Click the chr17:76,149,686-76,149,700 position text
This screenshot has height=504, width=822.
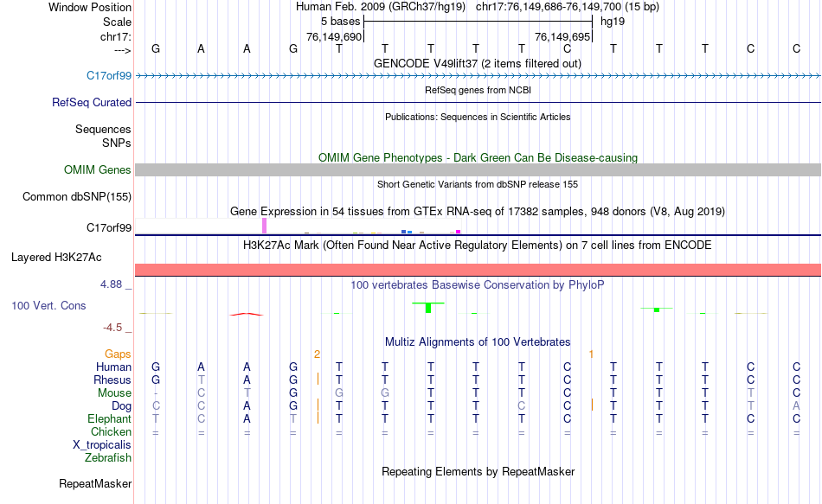click(x=568, y=7)
